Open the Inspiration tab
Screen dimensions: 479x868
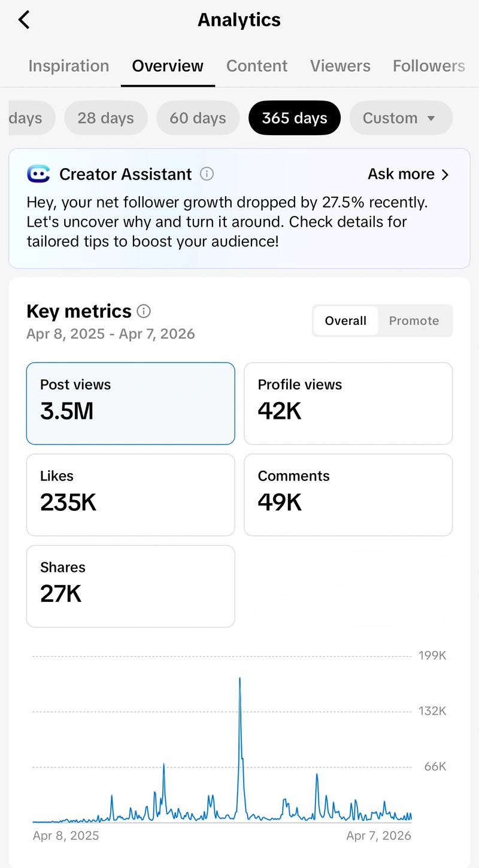(69, 66)
